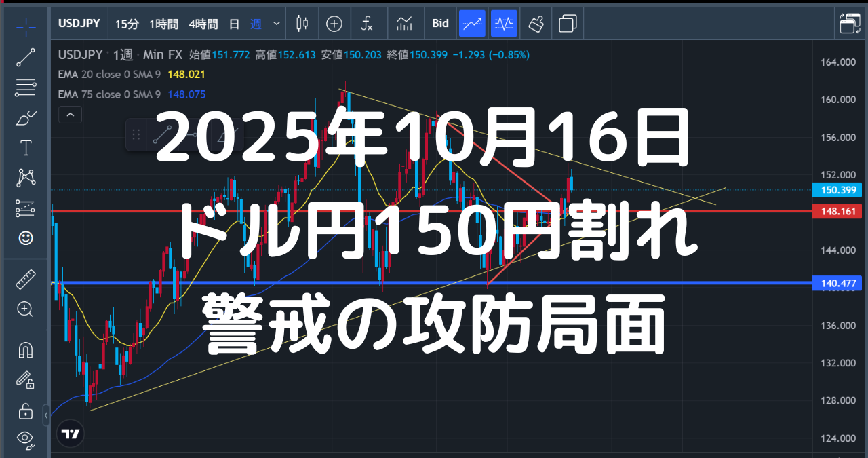Viewport: 868px width, 458px height.
Task: Select the ruler measure tool
Action: (26, 279)
